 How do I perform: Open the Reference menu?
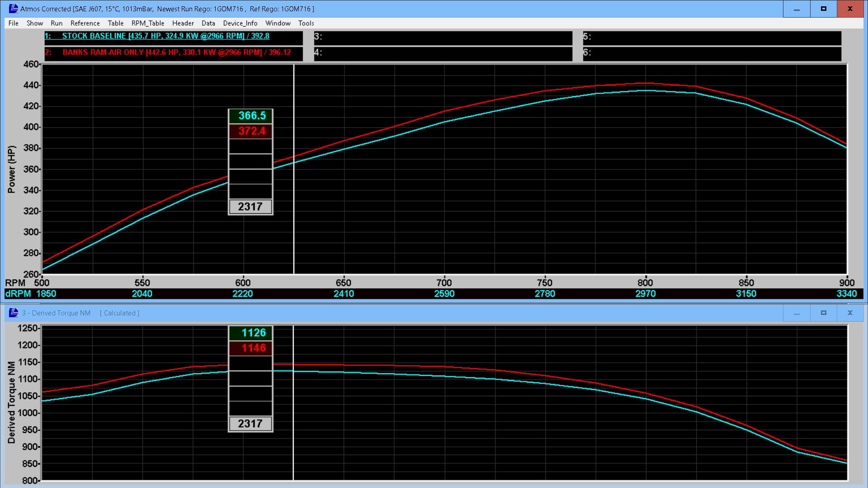[x=85, y=23]
